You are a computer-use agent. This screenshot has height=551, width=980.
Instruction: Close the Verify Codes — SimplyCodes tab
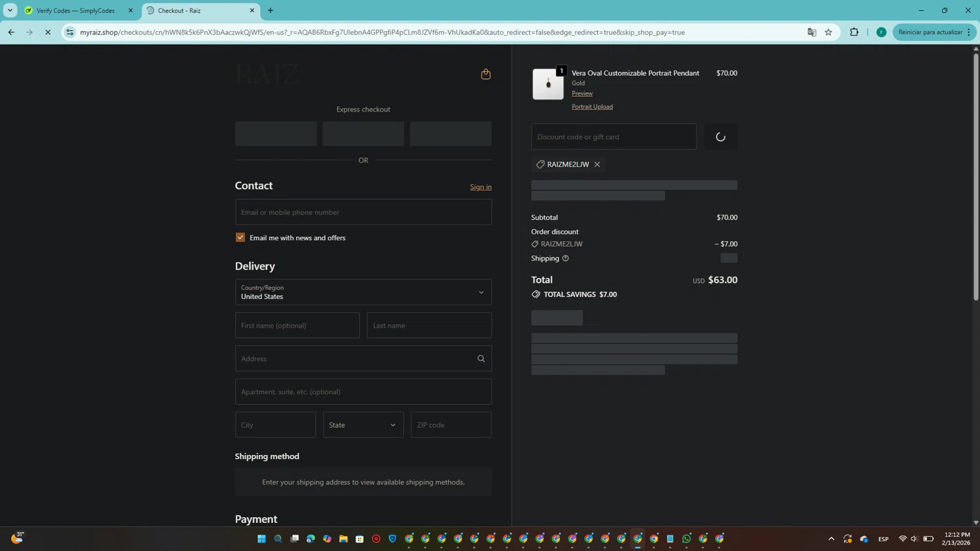click(131, 10)
